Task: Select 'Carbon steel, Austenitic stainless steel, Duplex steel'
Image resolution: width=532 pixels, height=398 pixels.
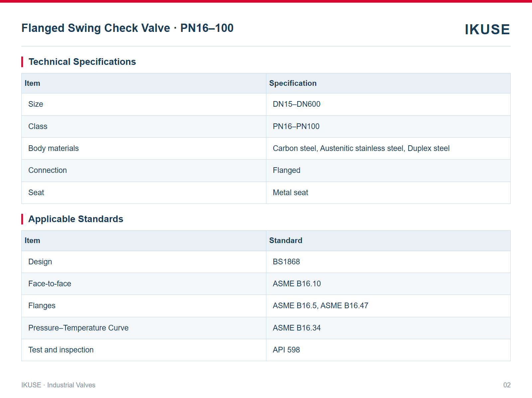Action: pos(361,148)
